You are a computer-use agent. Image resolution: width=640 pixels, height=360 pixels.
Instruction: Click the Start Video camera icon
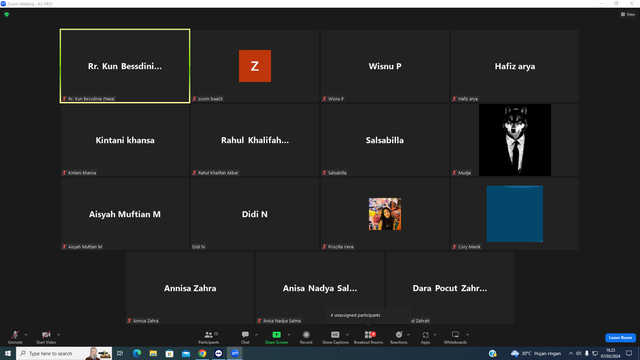click(46, 335)
